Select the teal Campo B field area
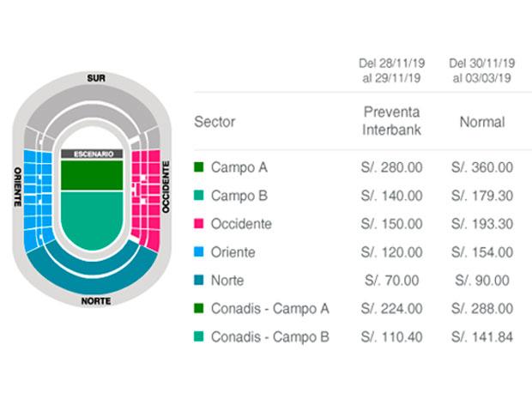 [x=92, y=219]
